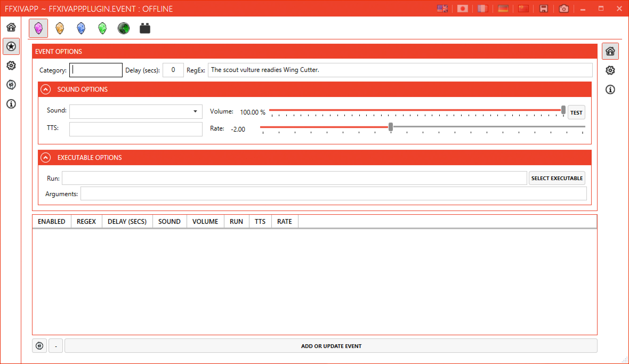Open the home icon in left sidebar
629x364 pixels.
pos(11,27)
